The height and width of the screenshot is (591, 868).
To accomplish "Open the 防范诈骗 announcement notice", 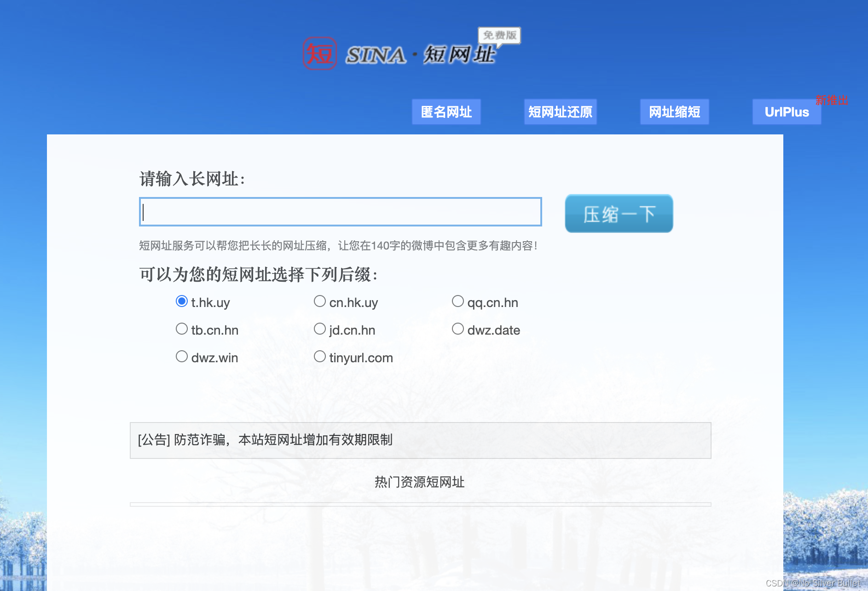I will (x=420, y=440).
